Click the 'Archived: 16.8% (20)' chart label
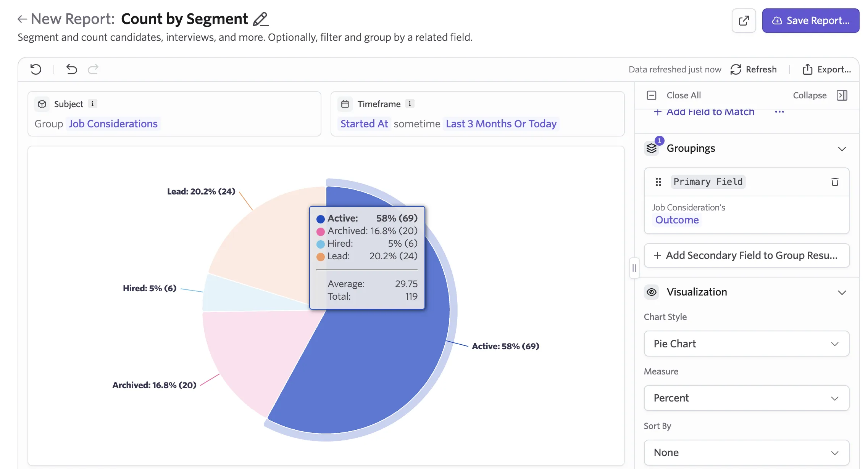 pyautogui.click(x=154, y=385)
